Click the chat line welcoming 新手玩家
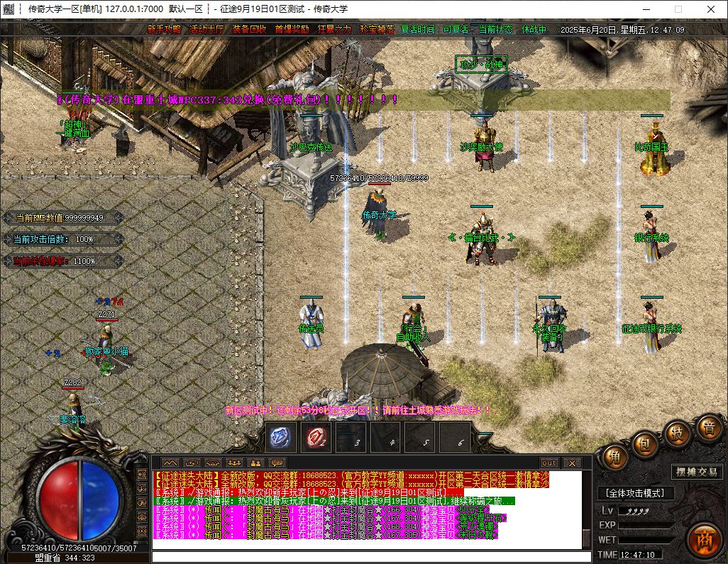The width and height of the screenshot is (728, 564). click(x=308, y=492)
